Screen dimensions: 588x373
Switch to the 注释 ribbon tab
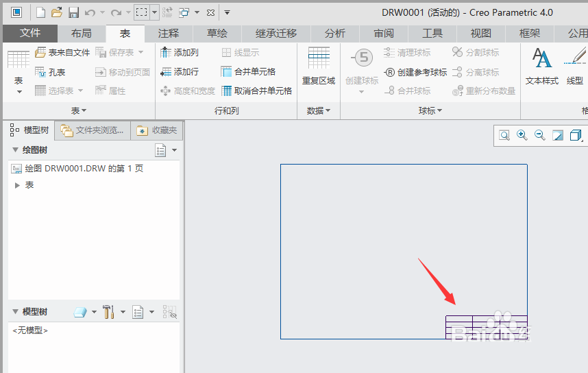pyautogui.click(x=168, y=33)
